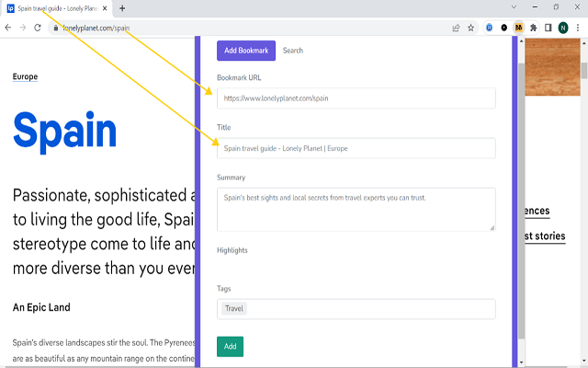Click the page vertical scrollbar thumb
This screenshot has width=588, height=368.
[x=584, y=70]
